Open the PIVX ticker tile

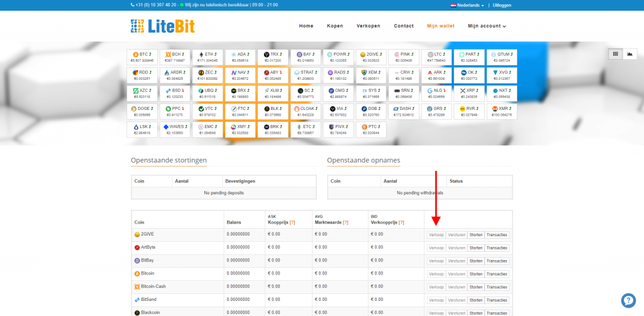point(338,129)
